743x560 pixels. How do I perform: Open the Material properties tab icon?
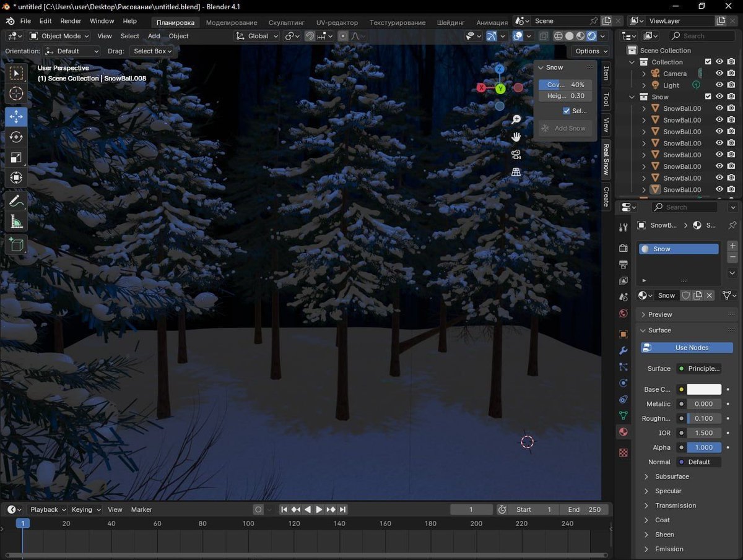(624, 432)
